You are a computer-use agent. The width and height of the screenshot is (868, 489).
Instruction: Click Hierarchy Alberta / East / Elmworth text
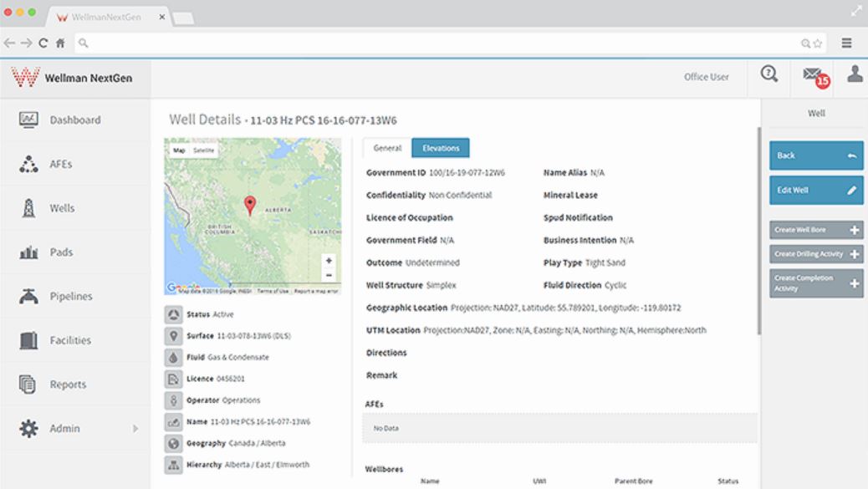coord(267,465)
